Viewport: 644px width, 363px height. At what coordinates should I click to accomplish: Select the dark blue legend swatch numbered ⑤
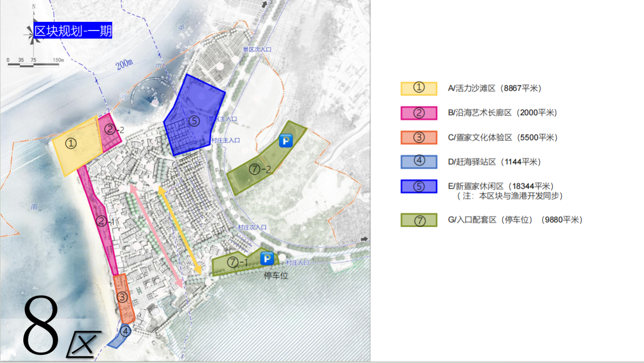[x=418, y=187]
